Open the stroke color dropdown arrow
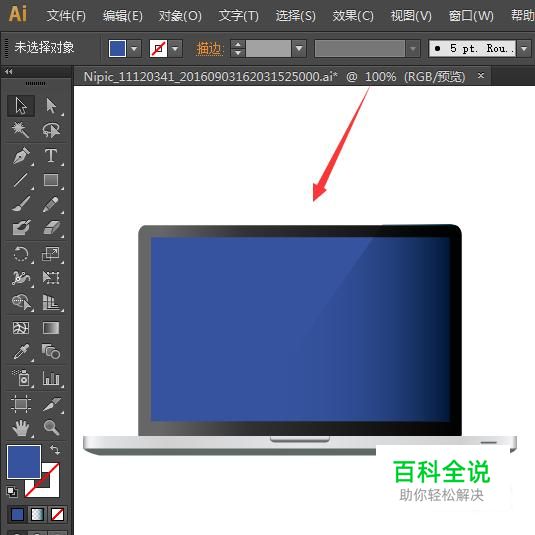The height and width of the screenshot is (535, 535). [175, 48]
